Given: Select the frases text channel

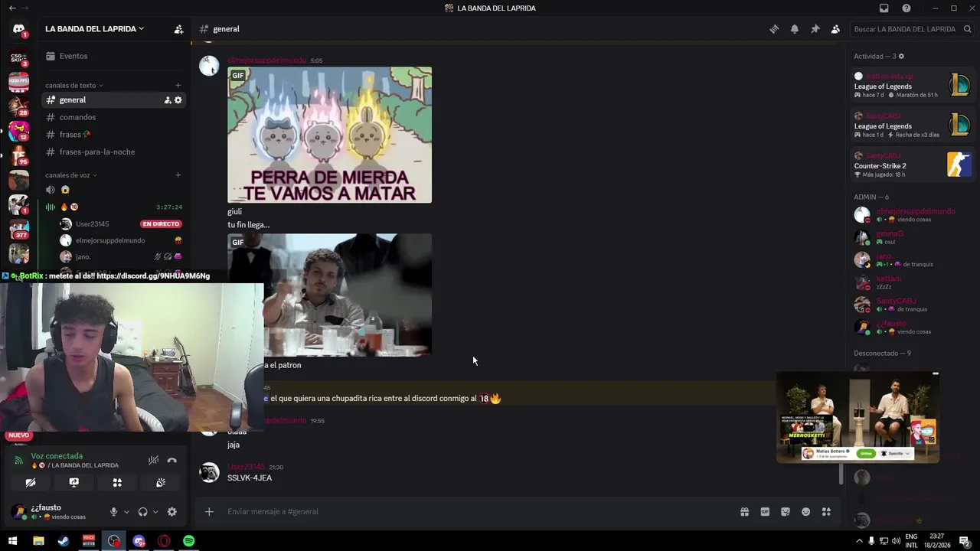Looking at the screenshot, I should click(113, 135).
